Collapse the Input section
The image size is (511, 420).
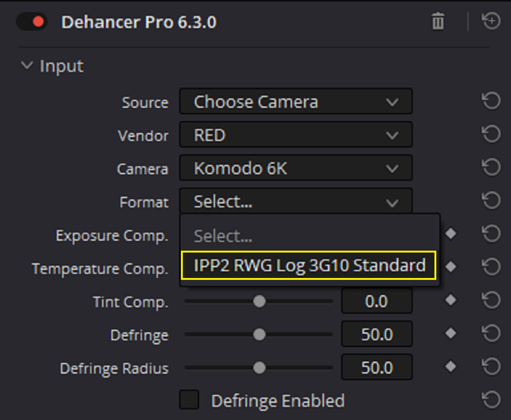coord(27,65)
